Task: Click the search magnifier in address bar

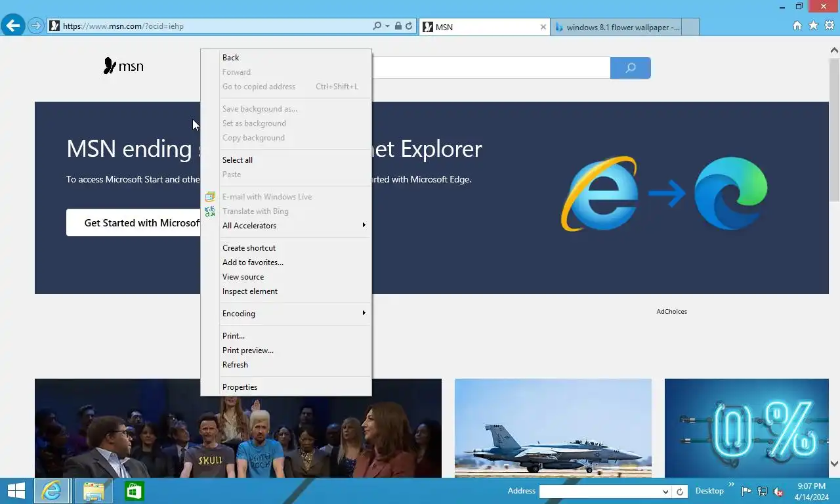Action: (377, 26)
